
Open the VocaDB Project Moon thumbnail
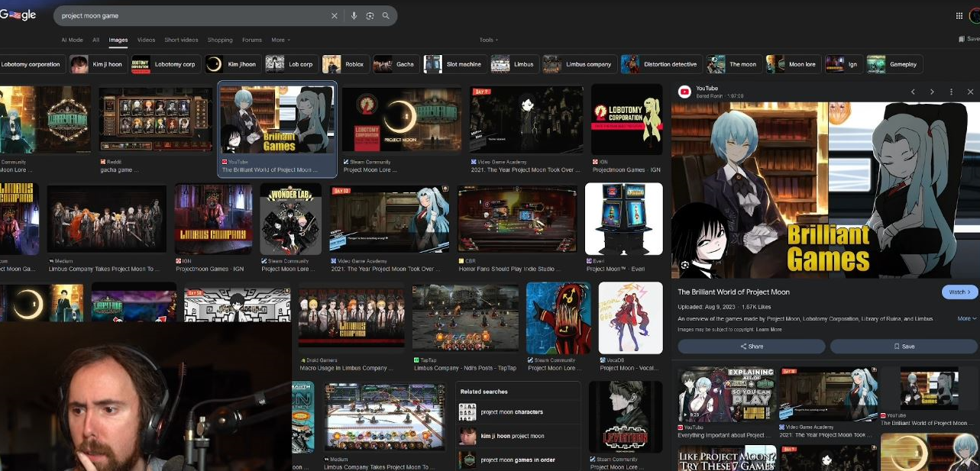[x=631, y=318]
